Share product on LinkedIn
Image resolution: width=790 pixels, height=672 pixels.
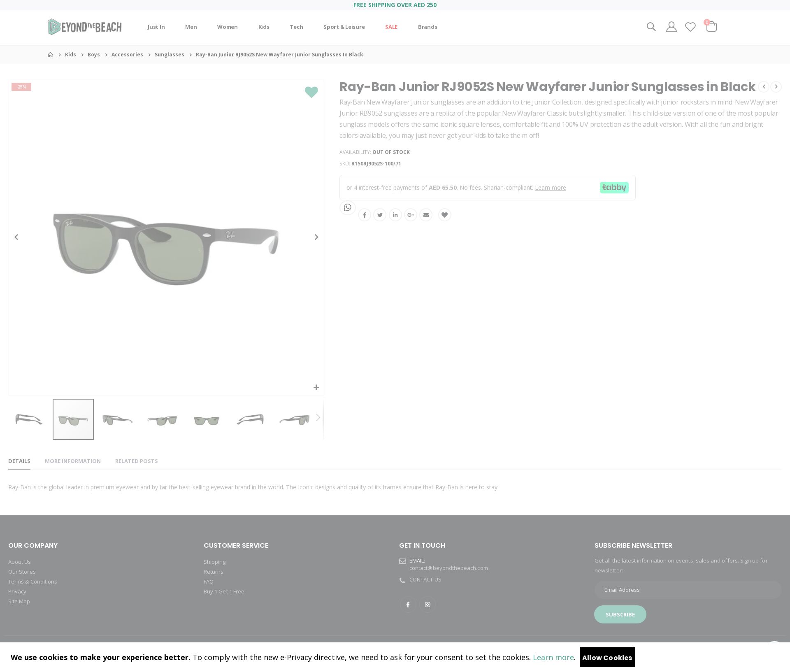coord(395,215)
